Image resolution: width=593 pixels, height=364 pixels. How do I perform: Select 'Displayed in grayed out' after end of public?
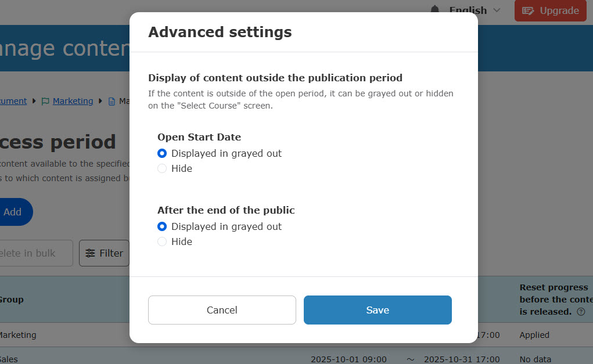click(x=162, y=226)
